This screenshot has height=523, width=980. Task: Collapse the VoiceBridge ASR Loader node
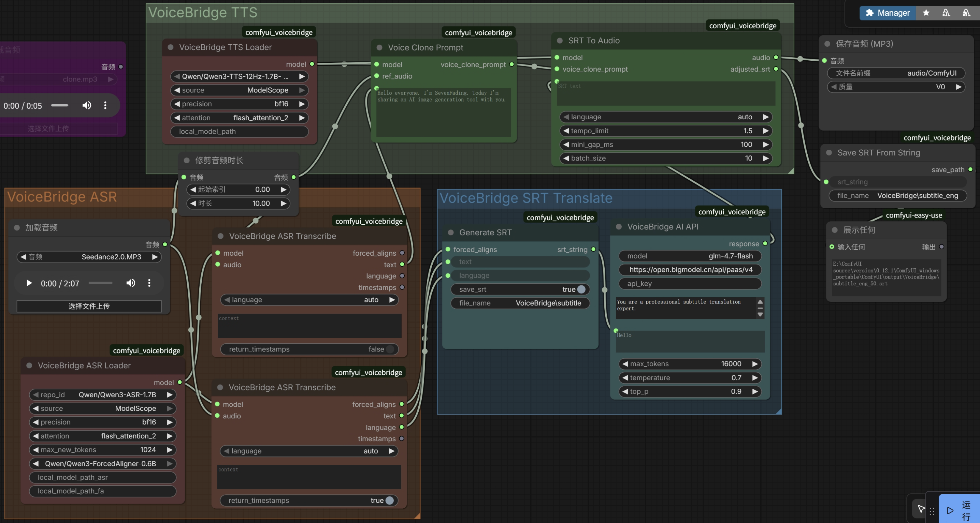tap(29, 365)
